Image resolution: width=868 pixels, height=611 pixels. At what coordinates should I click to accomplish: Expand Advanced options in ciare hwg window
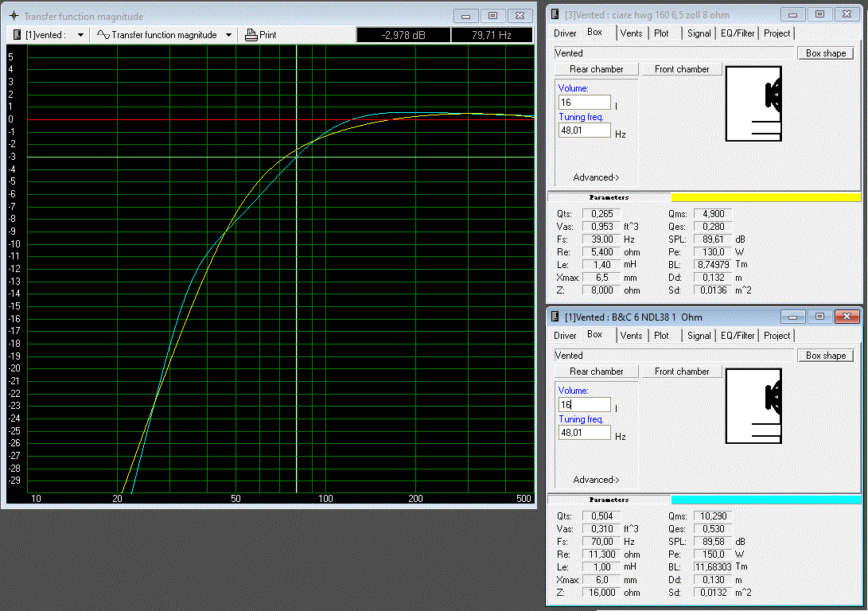click(596, 177)
